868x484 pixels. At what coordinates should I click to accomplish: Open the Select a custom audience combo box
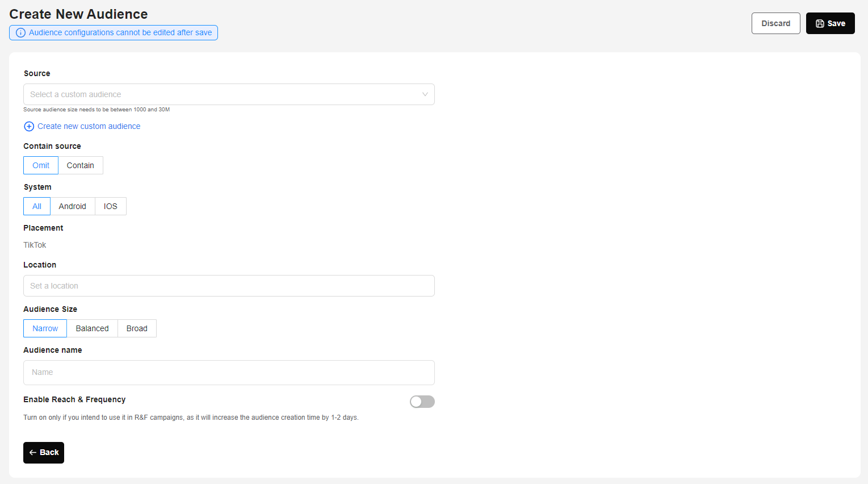pos(229,94)
